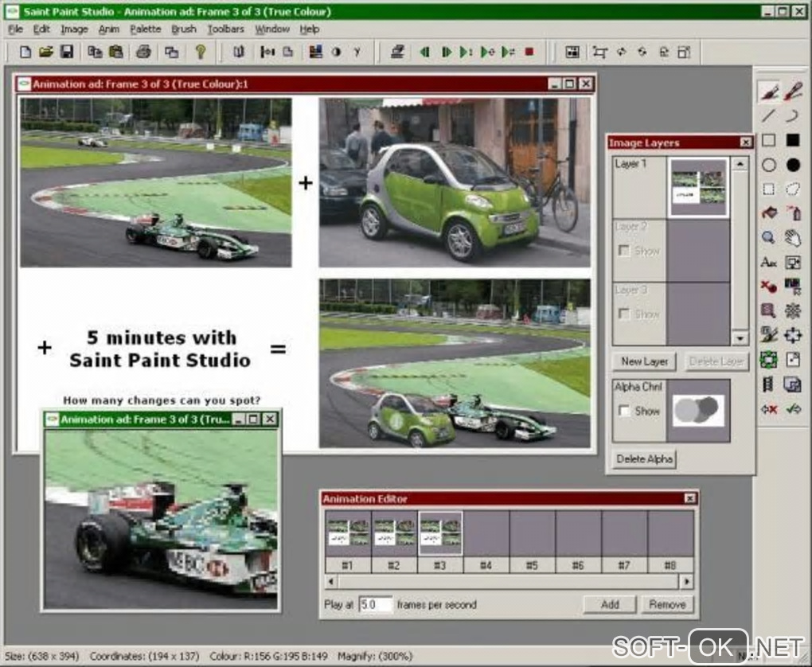This screenshot has height=667, width=812.
Task: Open the Palette menu
Action: click(146, 29)
